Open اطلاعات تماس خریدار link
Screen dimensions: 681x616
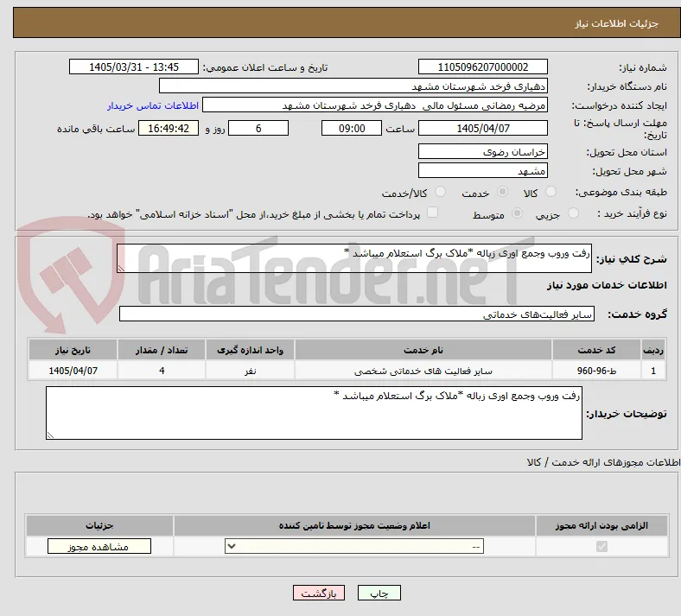pyautogui.click(x=153, y=106)
